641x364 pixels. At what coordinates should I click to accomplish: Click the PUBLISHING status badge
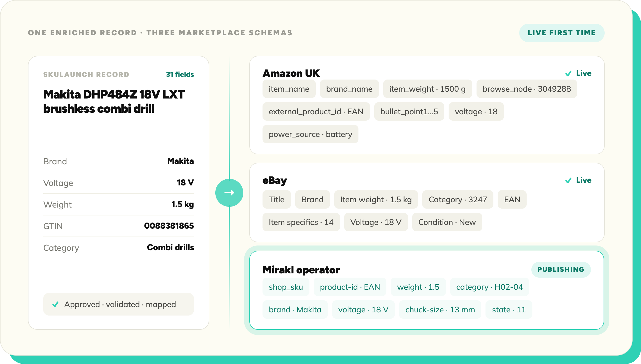click(x=561, y=269)
